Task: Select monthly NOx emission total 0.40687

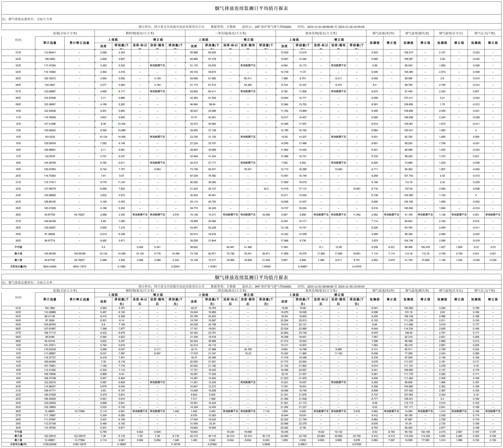Action: [303, 266]
